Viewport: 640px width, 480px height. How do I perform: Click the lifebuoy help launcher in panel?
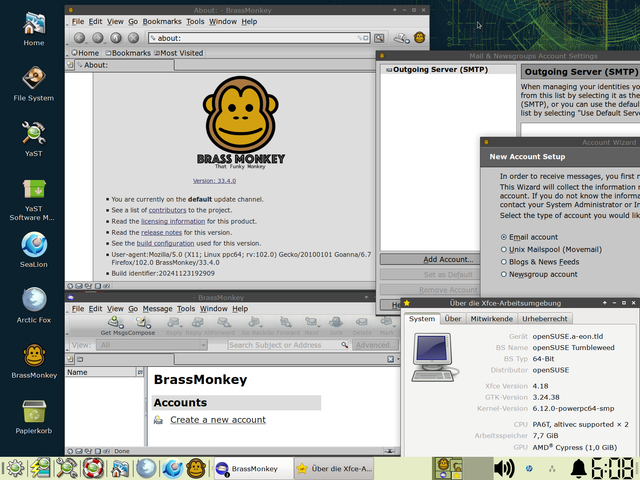coord(93,468)
